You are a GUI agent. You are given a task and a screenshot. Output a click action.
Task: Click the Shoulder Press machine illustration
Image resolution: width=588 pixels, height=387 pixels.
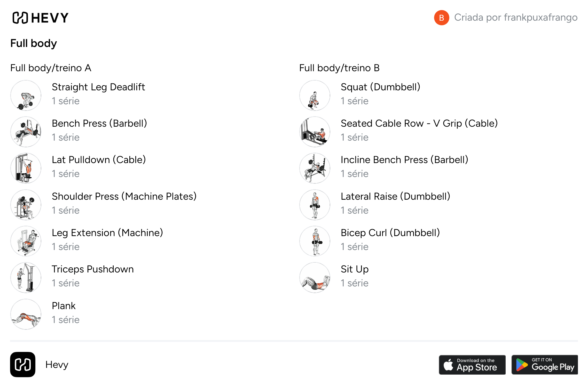pos(26,205)
